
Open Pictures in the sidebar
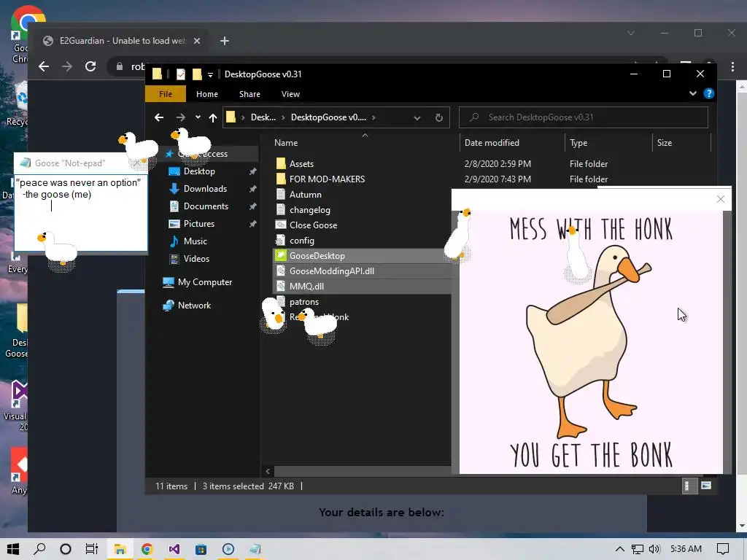198,224
